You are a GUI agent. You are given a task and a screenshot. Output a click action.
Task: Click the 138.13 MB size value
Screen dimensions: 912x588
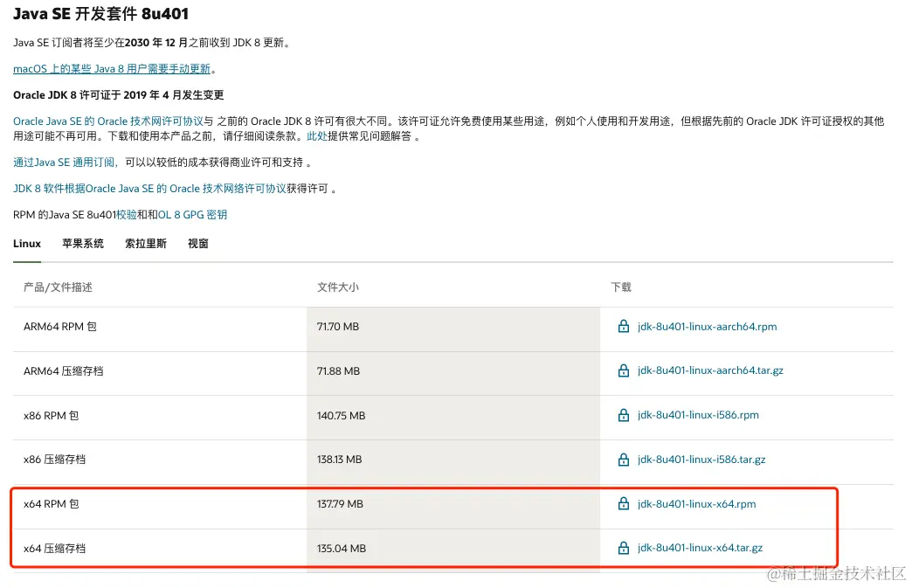[x=339, y=460]
